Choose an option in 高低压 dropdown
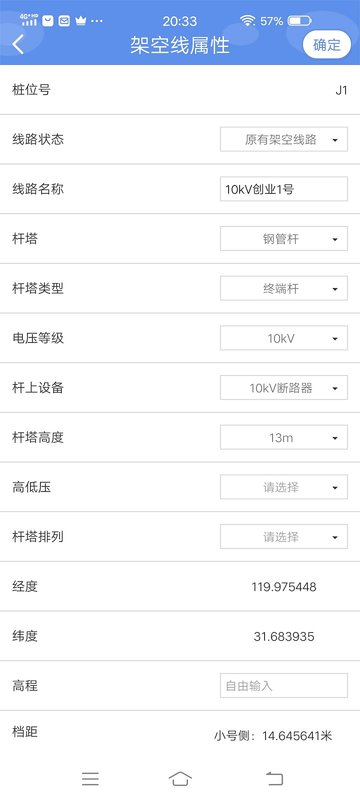 click(x=284, y=487)
